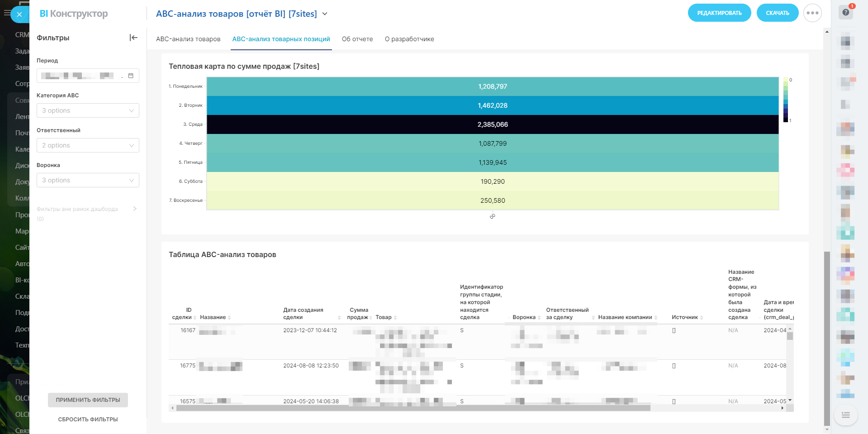The image size is (868, 434).
Task: Click the СКАЧАТЬ button
Action: click(x=777, y=13)
